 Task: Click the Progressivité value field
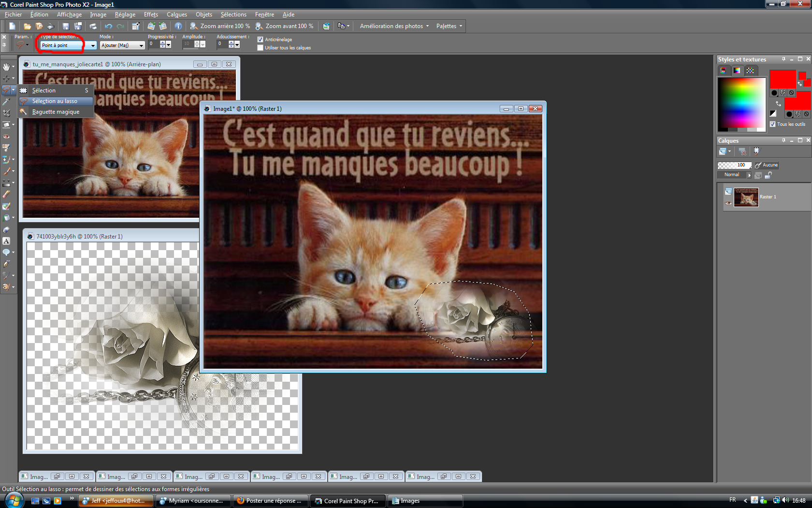click(x=154, y=44)
